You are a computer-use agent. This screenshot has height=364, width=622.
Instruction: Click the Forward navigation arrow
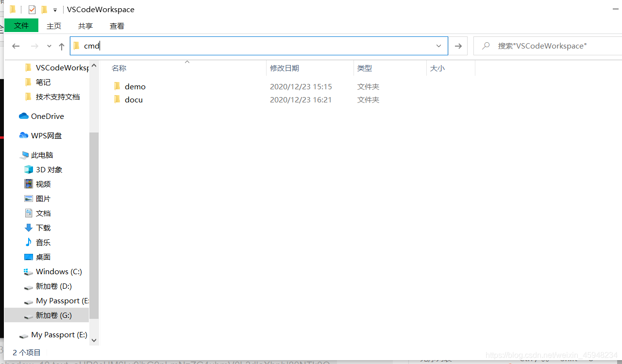[34, 46]
